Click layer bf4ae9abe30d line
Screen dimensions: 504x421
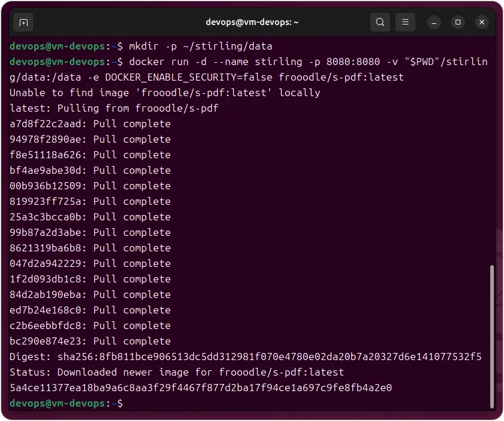[x=90, y=170]
